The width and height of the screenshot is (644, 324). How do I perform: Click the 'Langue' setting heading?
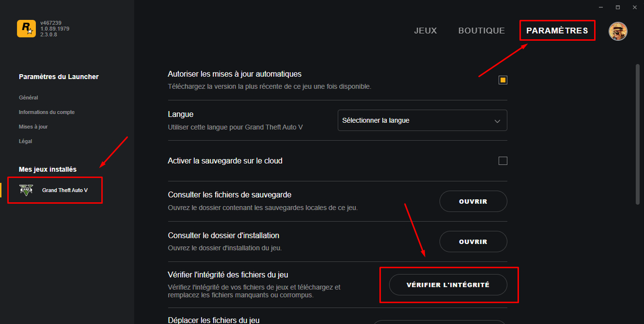pyautogui.click(x=181, y=114)
